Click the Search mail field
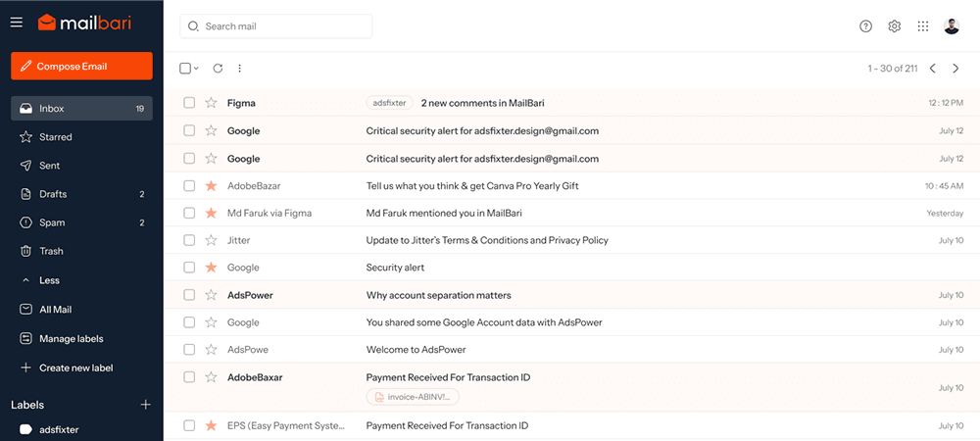 tap(275, 26)
